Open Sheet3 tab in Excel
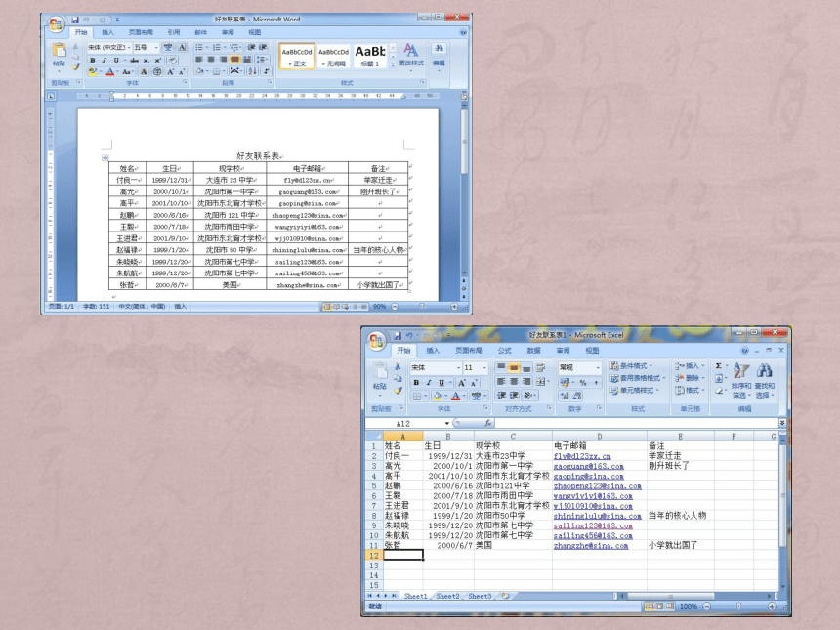840x630 pixels. click(480, 596)
